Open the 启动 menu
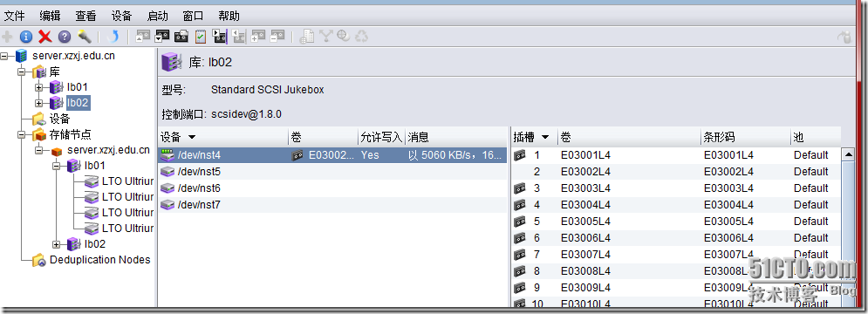Viewport: 868px width, 314px height. point(158,16)
